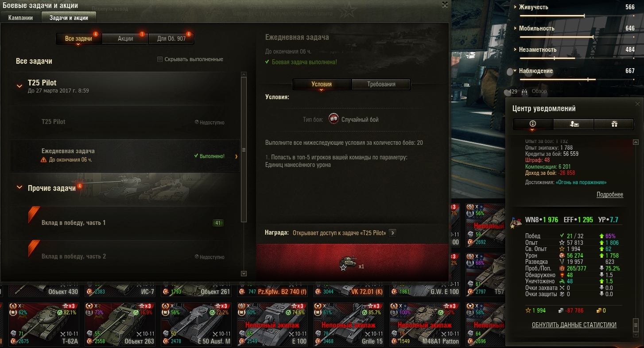
Task: Select the Акции filter tab
Action: pyautogui.click(x=125, y=39)
